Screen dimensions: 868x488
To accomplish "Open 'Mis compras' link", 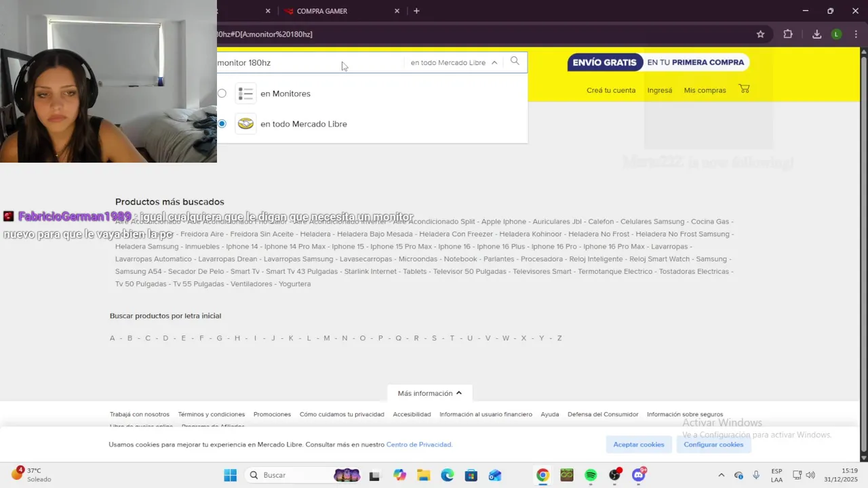I will [x=705, y=90].
